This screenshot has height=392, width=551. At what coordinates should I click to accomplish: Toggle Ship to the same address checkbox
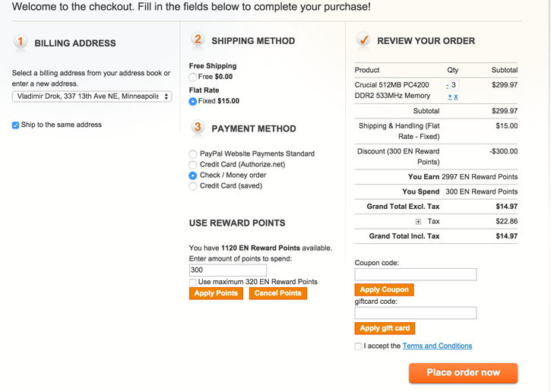tap(16, 125)
